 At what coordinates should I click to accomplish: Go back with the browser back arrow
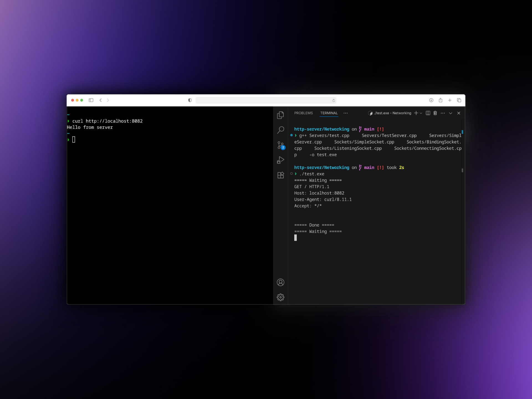coord(101,100)
